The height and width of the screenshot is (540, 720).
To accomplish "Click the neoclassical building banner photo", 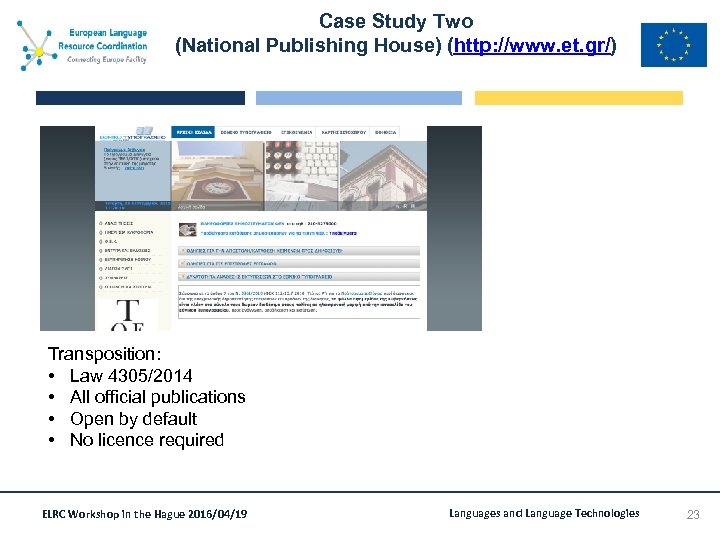I will point(383,175).
